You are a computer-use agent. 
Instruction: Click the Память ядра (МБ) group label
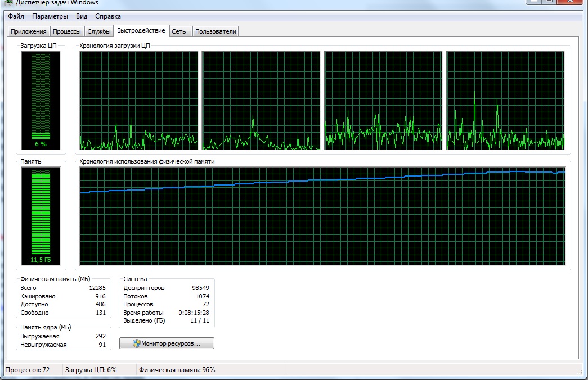[x=46, y=327]
